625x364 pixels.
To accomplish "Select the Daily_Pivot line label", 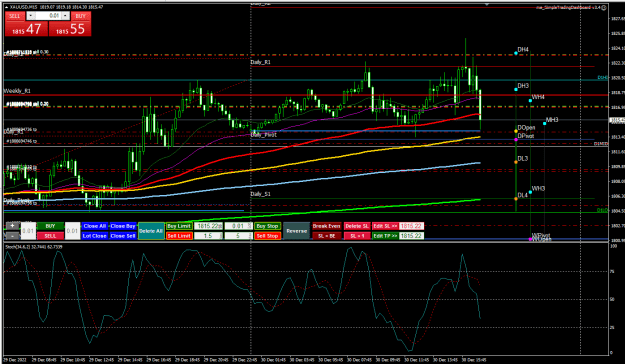I will point(263,135).
